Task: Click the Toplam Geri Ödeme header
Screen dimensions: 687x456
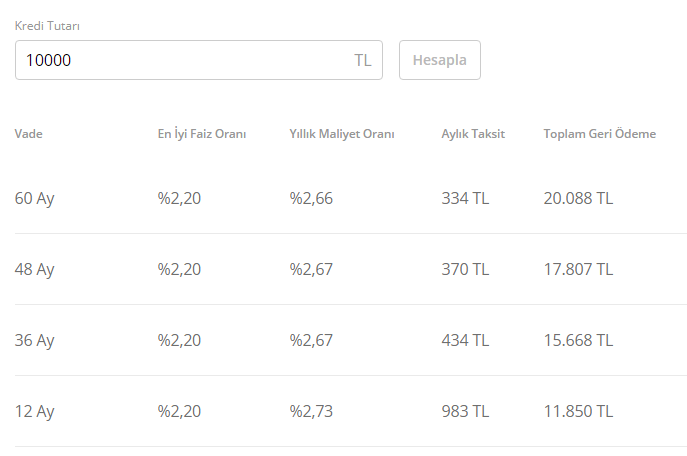Action: [x=600, y=134]
